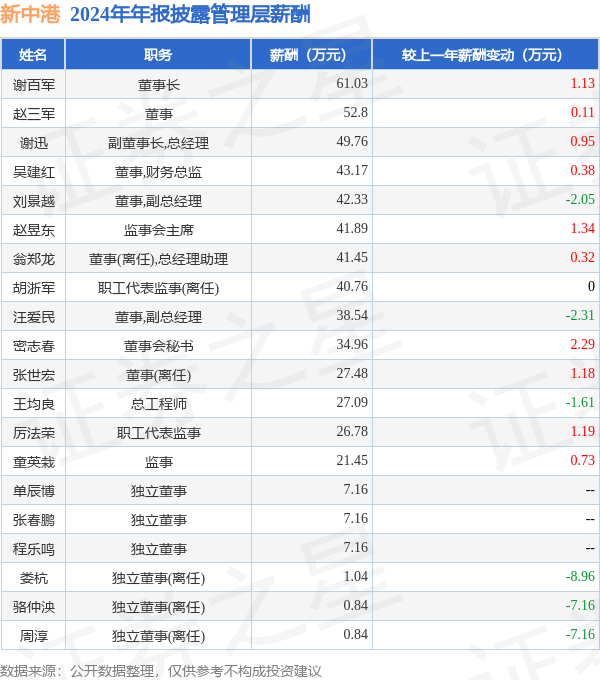
Task: Click the 总工程师 position cell
Action: click(x=159, y=404)
